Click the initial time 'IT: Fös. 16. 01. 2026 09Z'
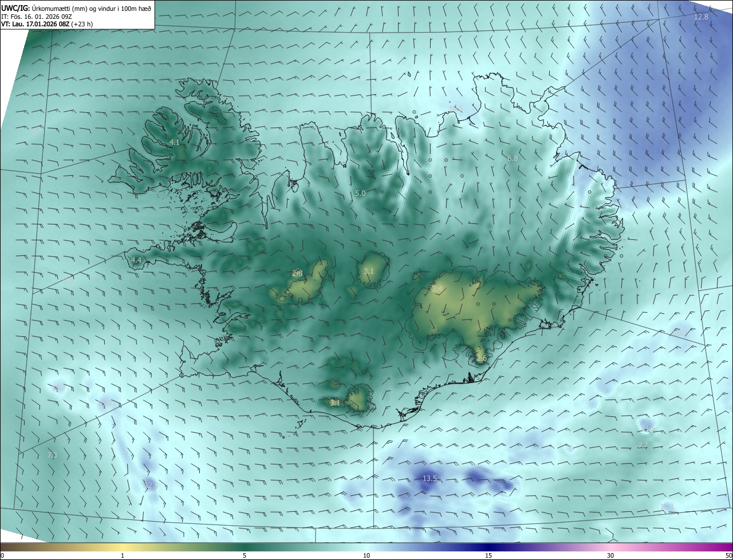This screenshot has height=560, width=733. 36,16
